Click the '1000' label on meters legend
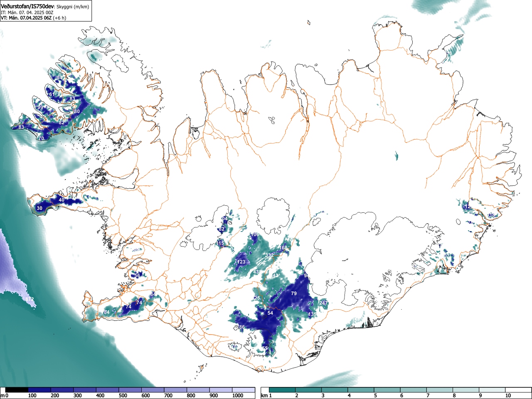The width and height of the screenshot is (532, 399). click(238, 396)
